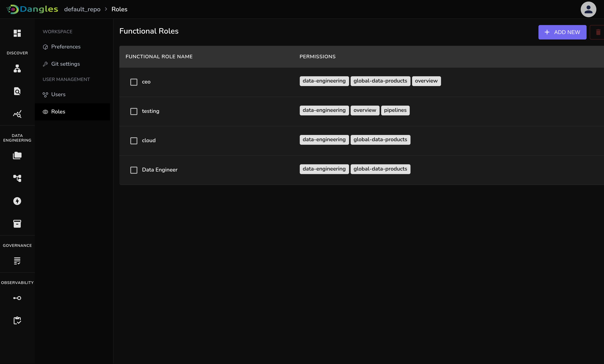The width and height of the screenshot is (604, 364).
Task: Check the testing role checkbox
Action: 134,111
